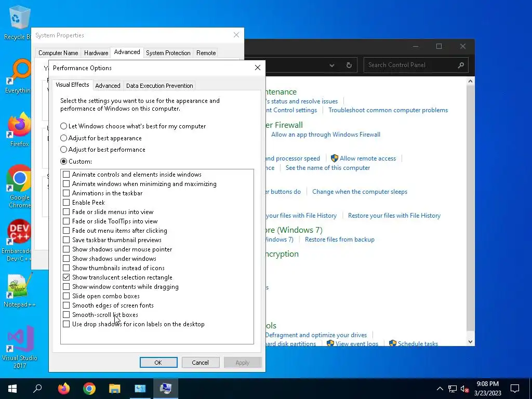Click Control Panel scrollbar down arrow
This screenshot has height=399, width=532.
pyautogui.click(x=470, y=342)
